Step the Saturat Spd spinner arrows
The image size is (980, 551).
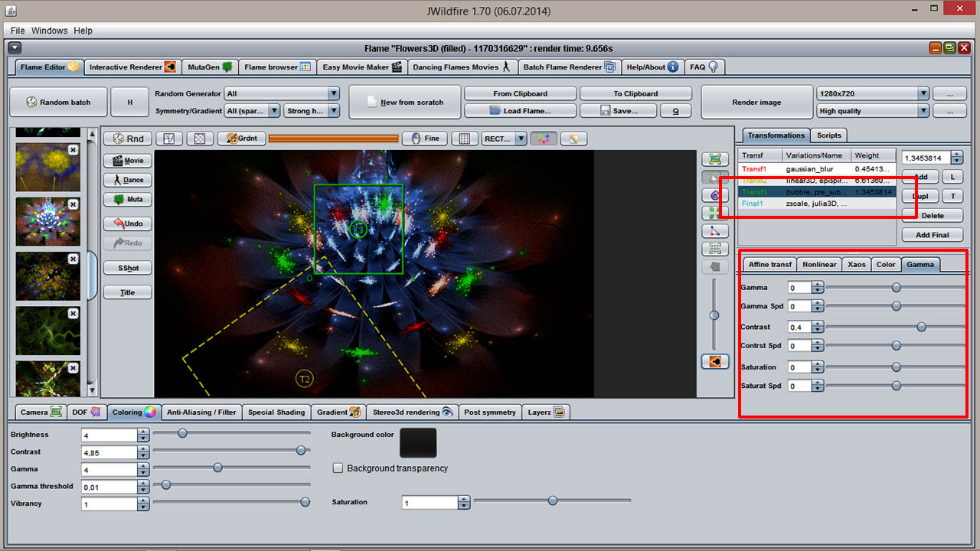click(818, 386)
